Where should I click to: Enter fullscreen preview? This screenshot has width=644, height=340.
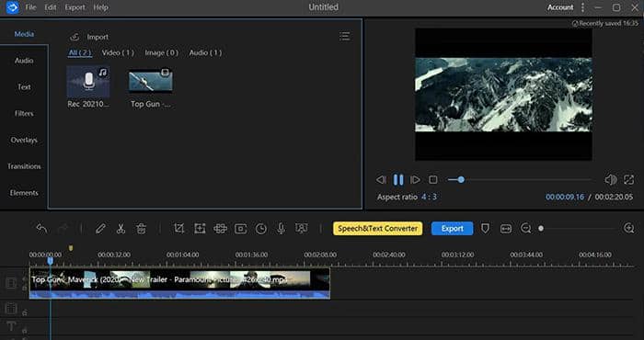coord(628,179)
